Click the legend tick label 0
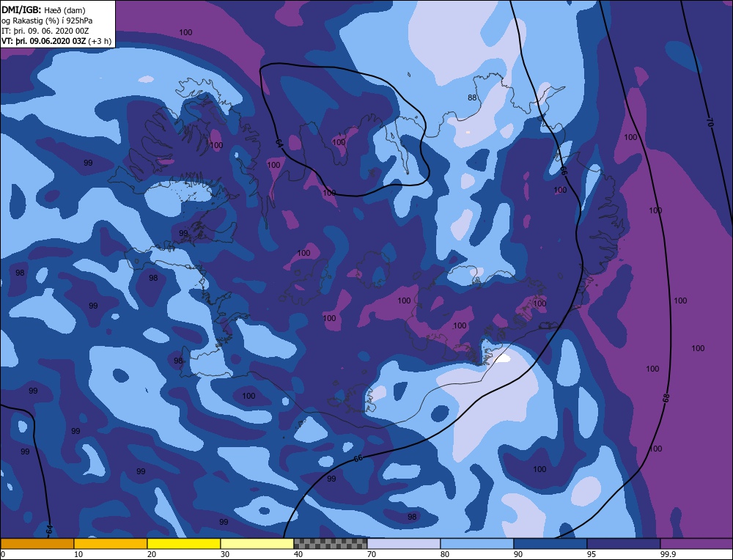This screenshot has height=560, width=733. click(3, 554)
